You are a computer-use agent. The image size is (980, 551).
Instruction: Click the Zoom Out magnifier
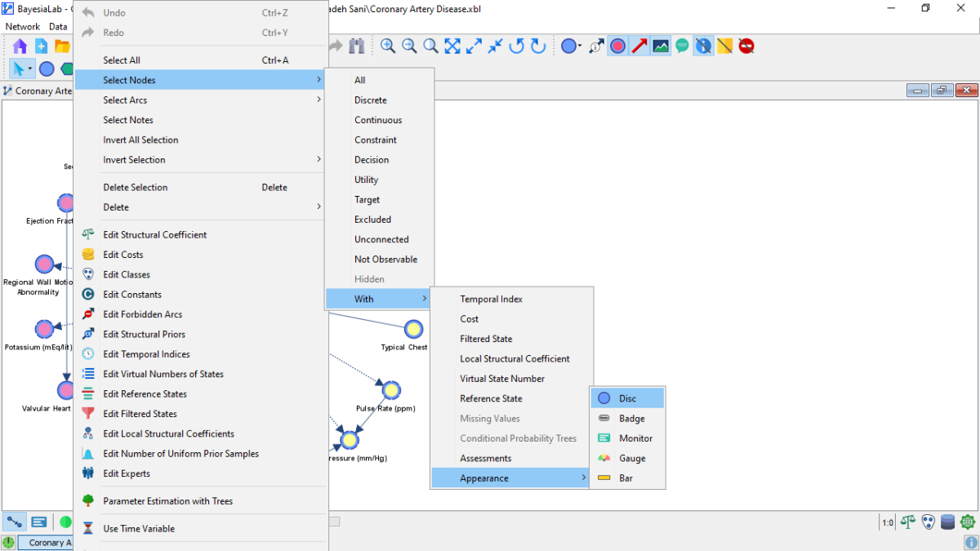[409, 46]
